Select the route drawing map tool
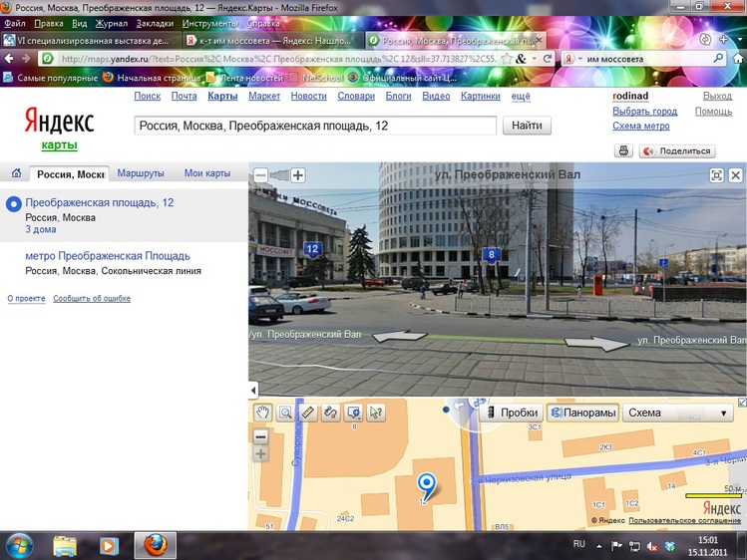Image resolution: width=747 pixels, height=560 pixels. 331,413
